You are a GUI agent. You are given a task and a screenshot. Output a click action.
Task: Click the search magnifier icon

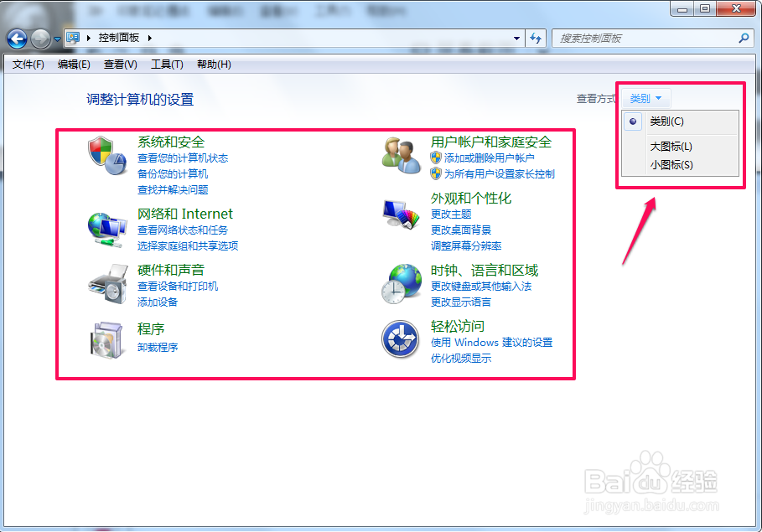coord(744,38)
